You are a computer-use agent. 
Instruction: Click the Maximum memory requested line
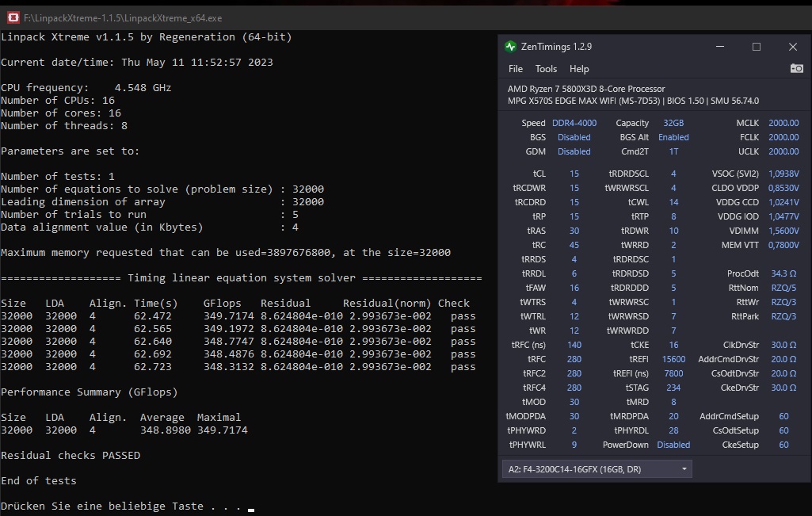[x=226, y=252]
